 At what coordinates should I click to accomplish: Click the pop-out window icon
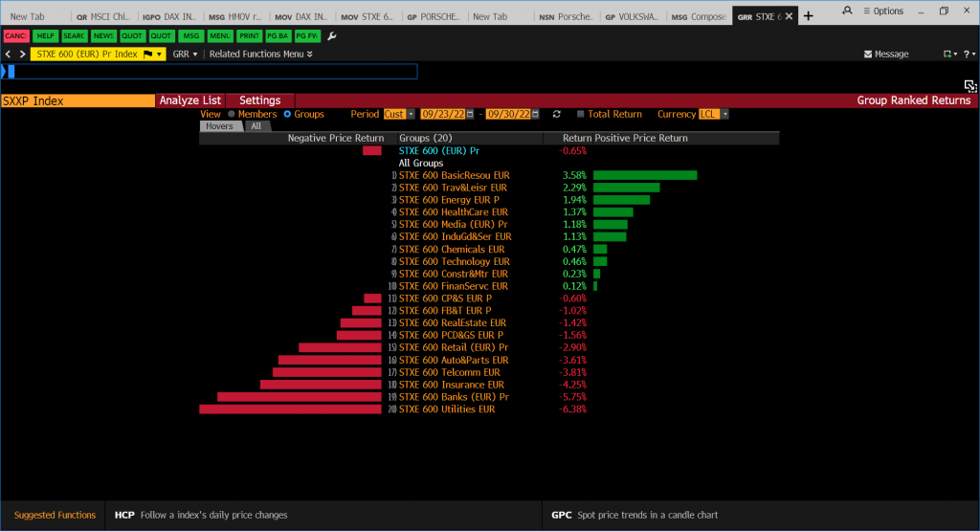point(970,85)
